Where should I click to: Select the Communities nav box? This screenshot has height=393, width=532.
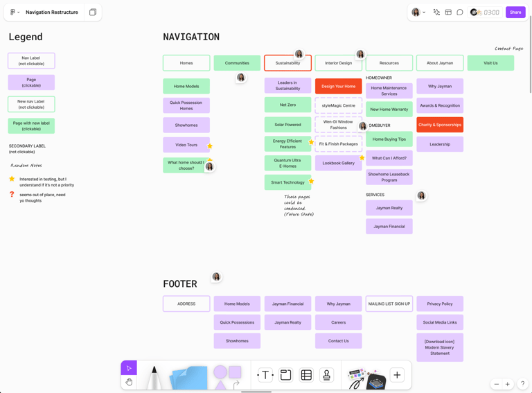(x=237, y=63)
